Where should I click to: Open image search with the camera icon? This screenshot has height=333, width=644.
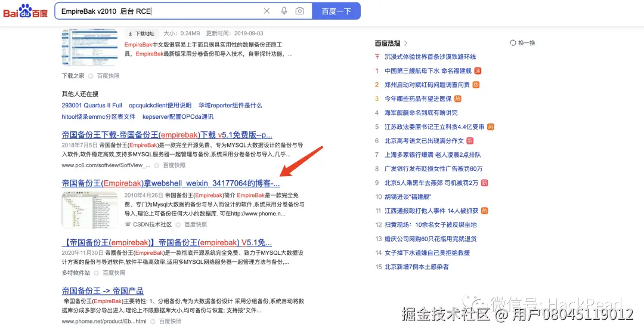pyautogui.click(x=300, y=11)
